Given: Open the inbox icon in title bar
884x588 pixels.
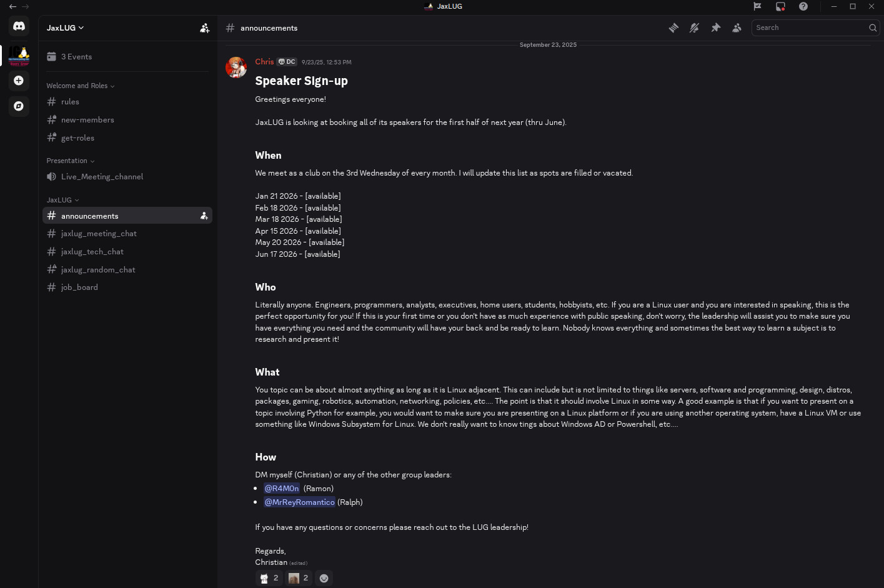Looking at the screenshot, I should click(780, 6).
